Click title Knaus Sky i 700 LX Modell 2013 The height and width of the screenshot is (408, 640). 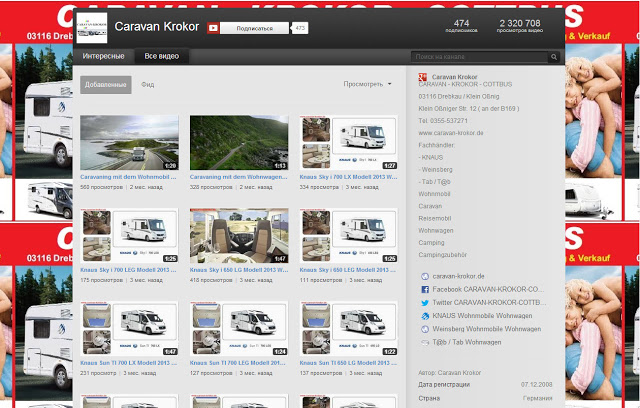click(348, 177)
